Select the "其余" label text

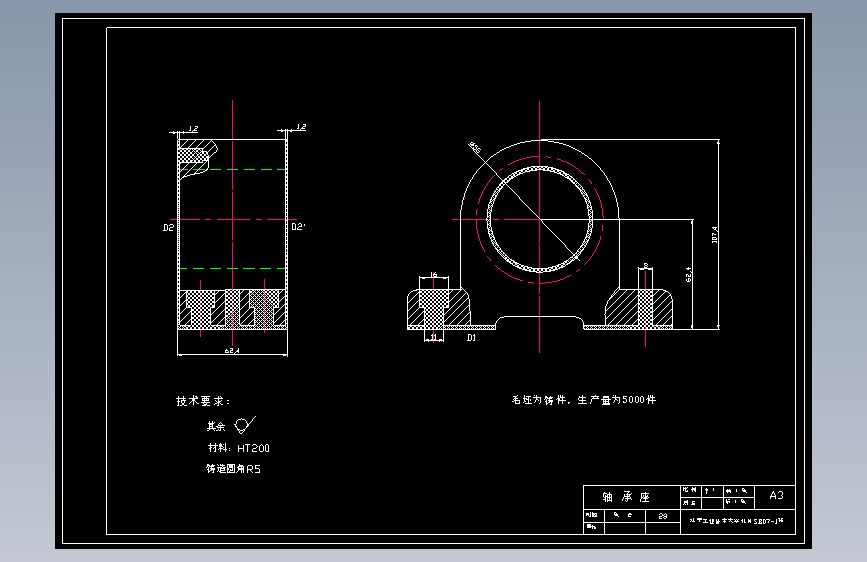216,426
